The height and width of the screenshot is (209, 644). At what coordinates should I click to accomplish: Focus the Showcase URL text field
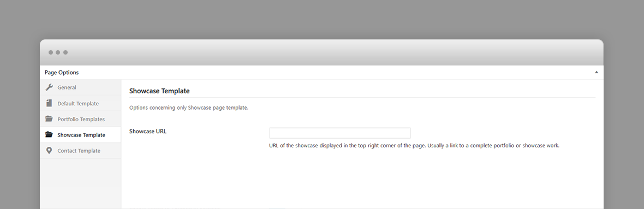tap(339, 133)
